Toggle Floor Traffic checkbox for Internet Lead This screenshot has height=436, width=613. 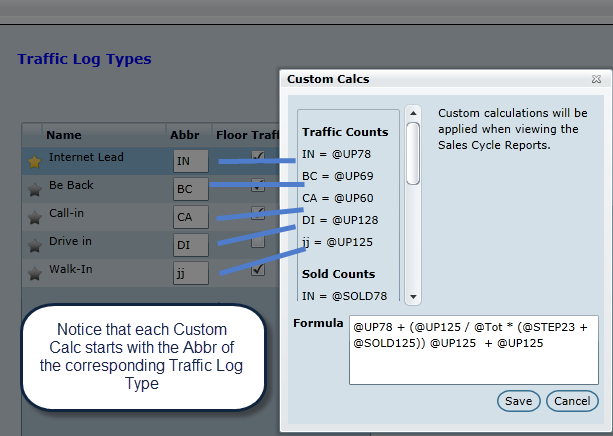[259, 156]
